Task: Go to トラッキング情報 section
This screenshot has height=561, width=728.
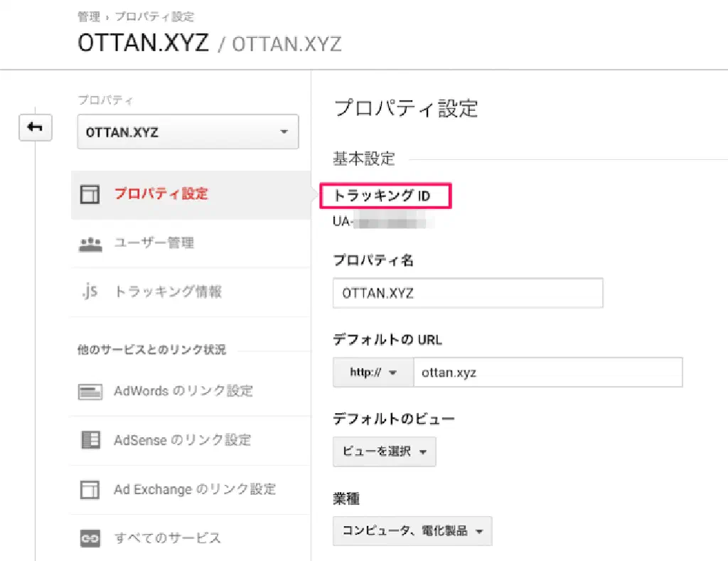Action: pos(168,292)
